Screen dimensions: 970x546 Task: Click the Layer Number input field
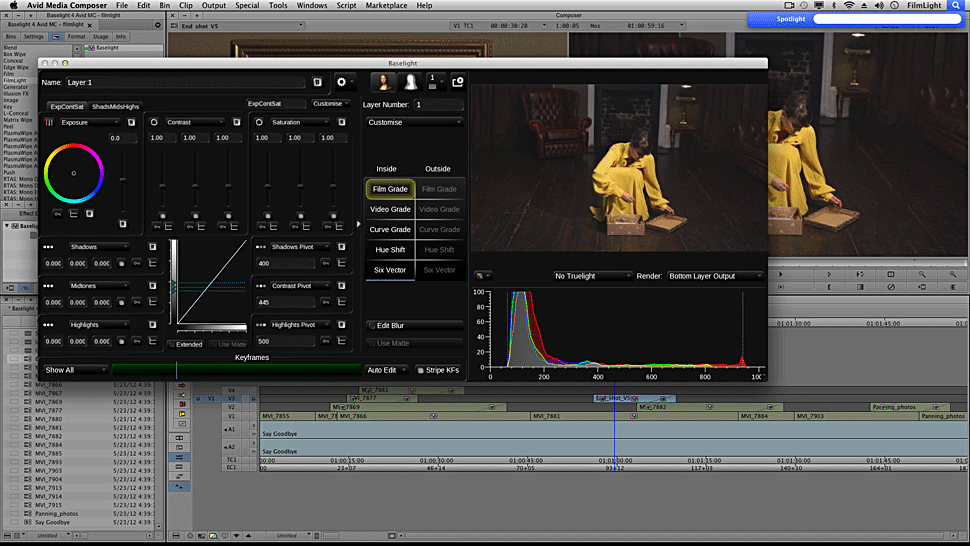pos(438,105)
